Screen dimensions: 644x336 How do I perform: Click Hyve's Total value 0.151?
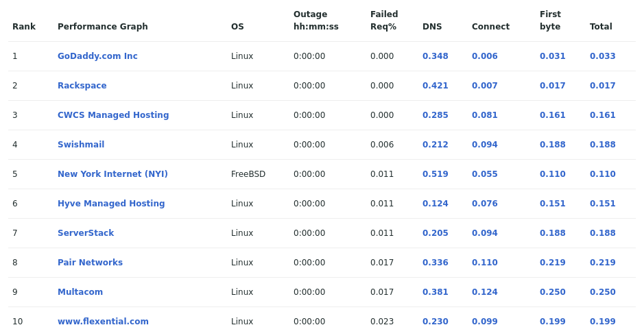coord(603,204)
